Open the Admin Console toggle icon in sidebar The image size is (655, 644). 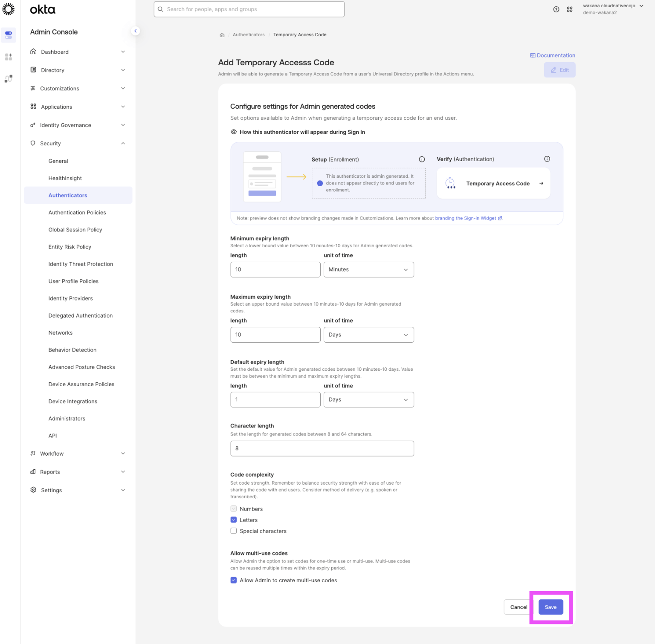click(9, 35)
